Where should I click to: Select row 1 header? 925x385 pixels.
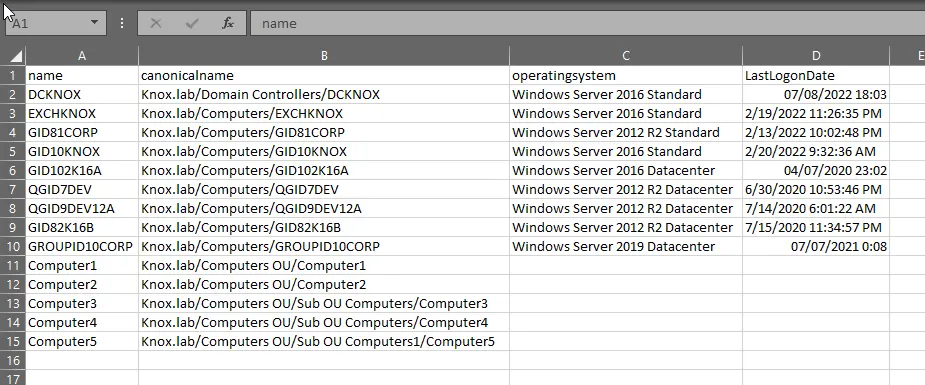point(13,75)
